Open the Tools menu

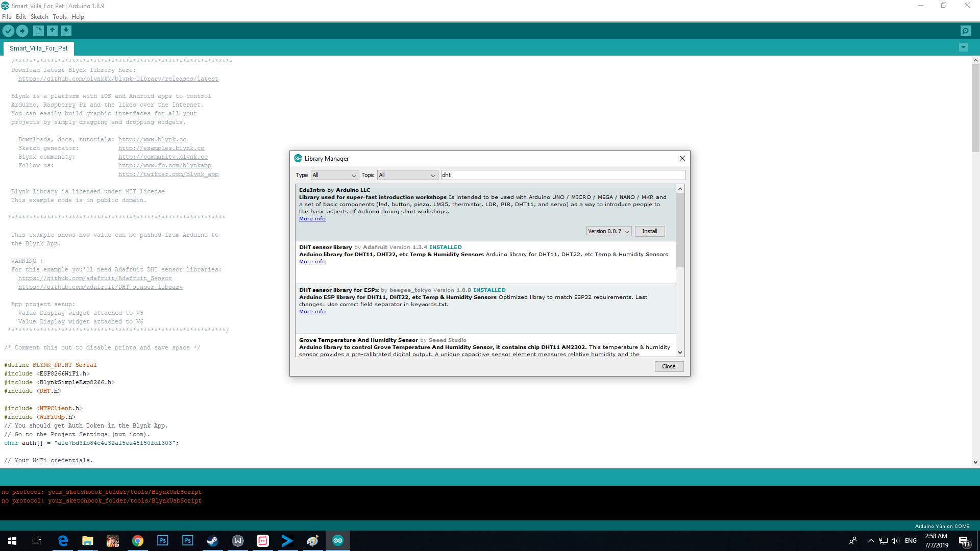[x=60, y=17]
